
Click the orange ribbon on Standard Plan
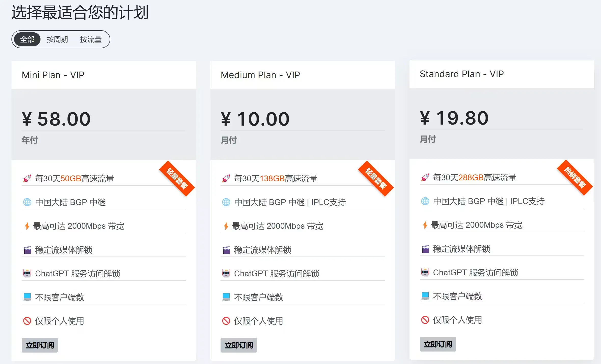(575, 178)
